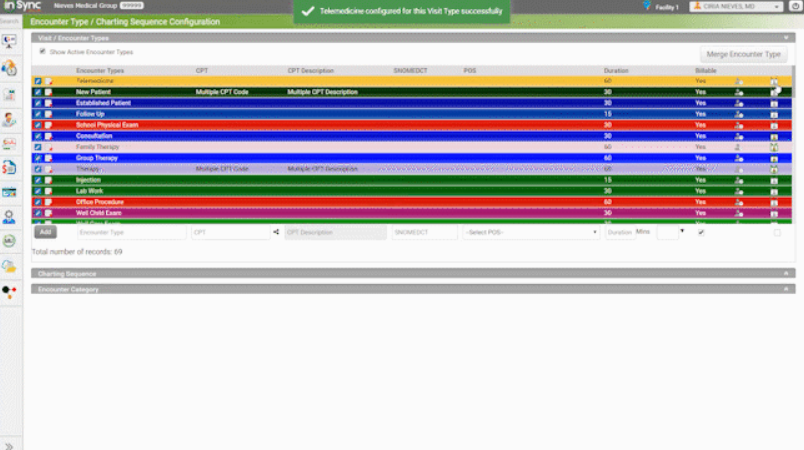
Task: Click the person icon in Telemedicine row
Action: click(x=738, y=81)
